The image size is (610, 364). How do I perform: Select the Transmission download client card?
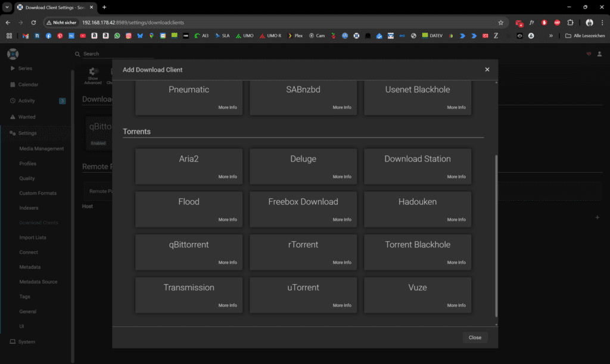pos(189,294)
